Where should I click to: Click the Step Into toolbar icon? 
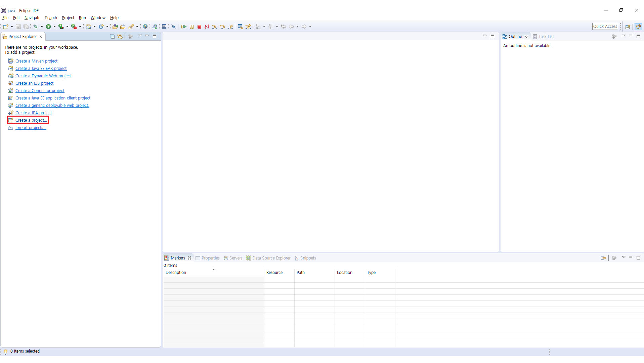pos(215,27)
